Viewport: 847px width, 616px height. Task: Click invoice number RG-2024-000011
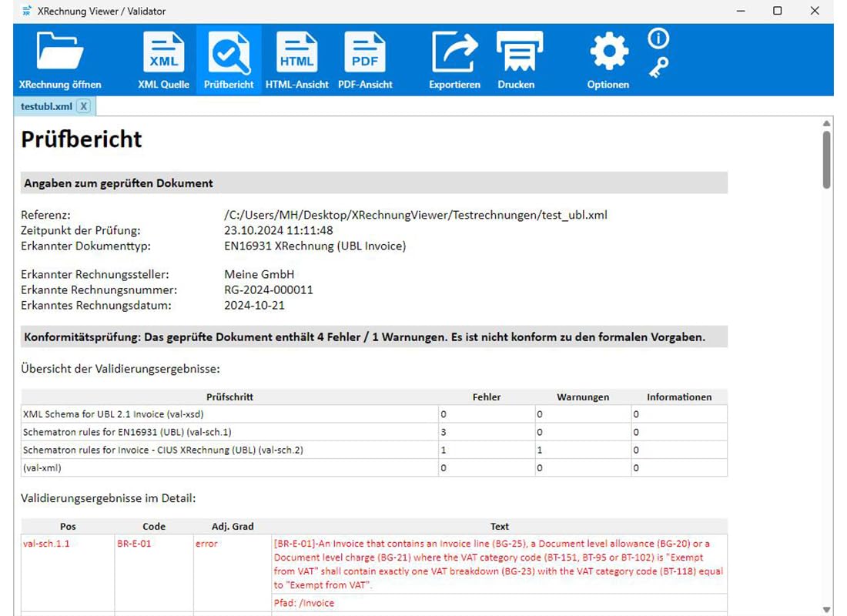click(x=269, y=290)
